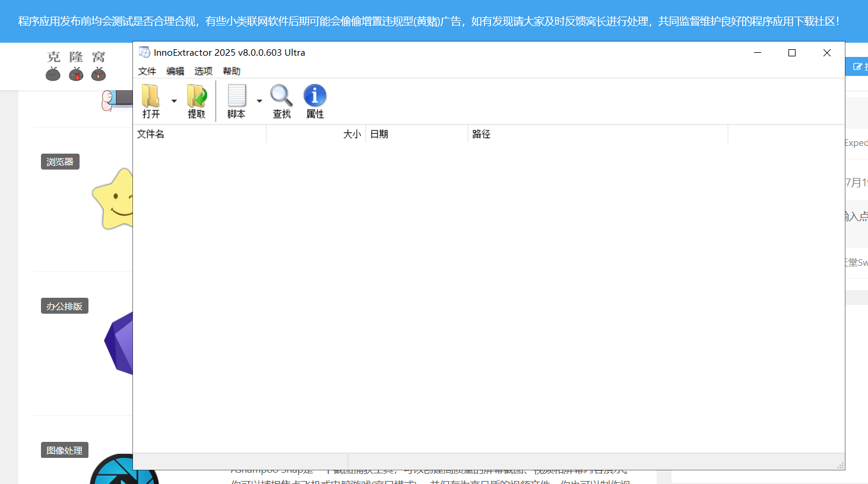Click the yellow star app thumbnail
The width and height of the screenshot is (868, 484).
point(113,199)
